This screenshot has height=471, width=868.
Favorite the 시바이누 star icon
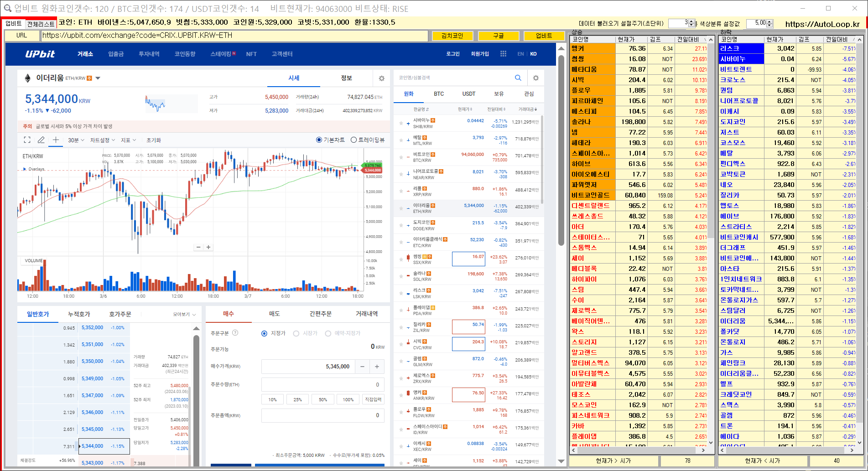[x=401, y=123]
